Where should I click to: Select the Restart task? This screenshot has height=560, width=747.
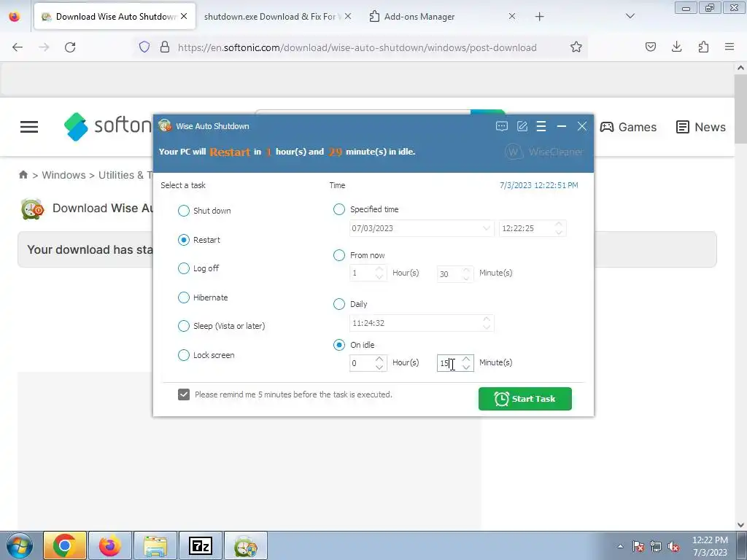(183, 240)
